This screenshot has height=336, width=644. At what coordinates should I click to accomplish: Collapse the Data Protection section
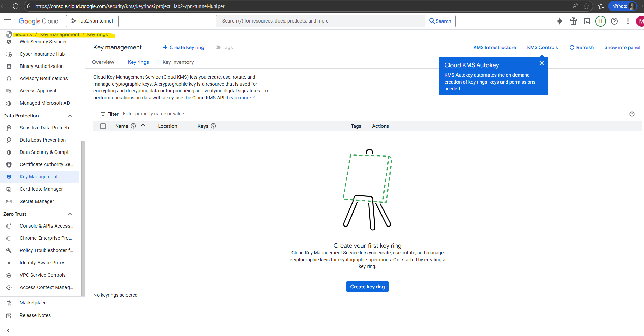click(x=70, y=116)
